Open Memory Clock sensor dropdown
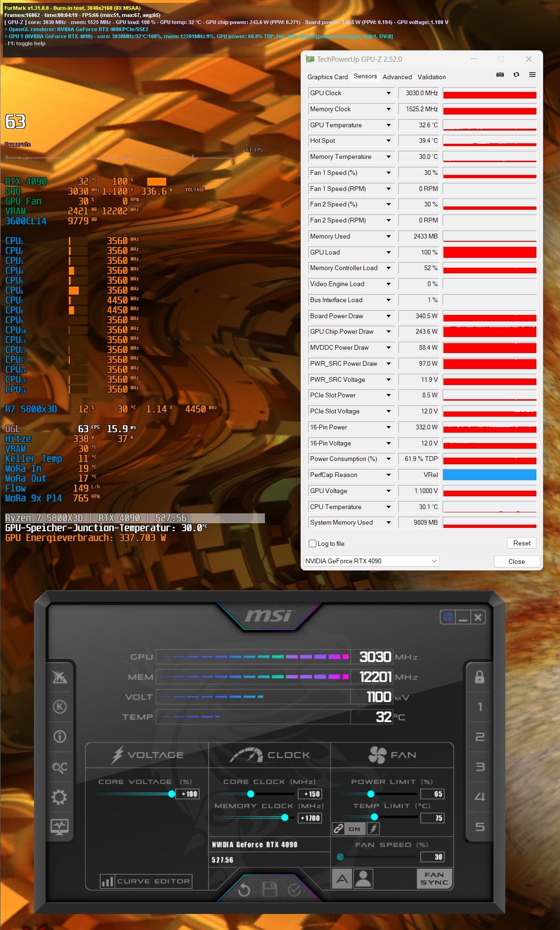The height and width of the screenshot is (930, 560). click(x=388, y=109)
